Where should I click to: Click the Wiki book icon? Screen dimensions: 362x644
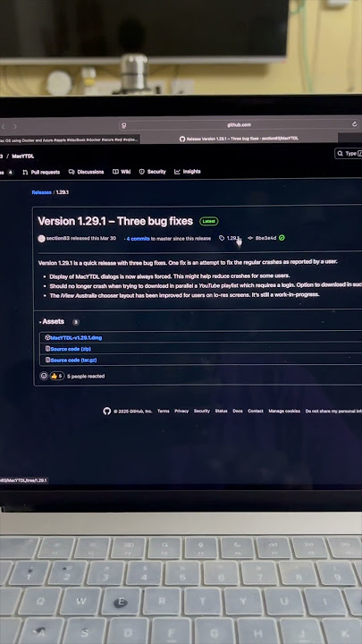pos(115,172)
